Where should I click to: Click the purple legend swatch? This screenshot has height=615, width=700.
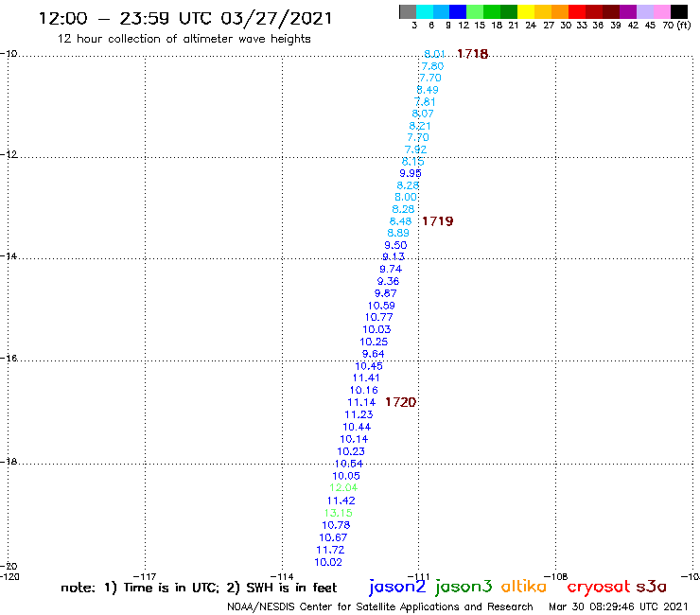628,11
